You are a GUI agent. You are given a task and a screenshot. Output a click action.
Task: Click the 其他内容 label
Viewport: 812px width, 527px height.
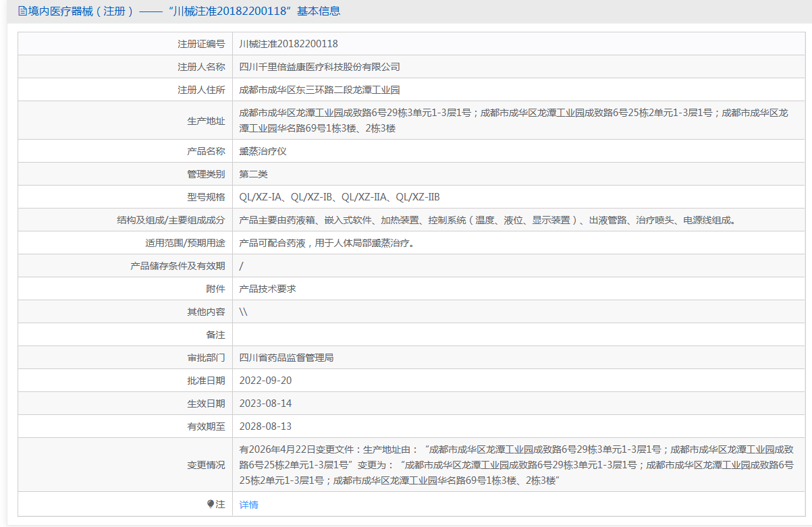point(206,312)
